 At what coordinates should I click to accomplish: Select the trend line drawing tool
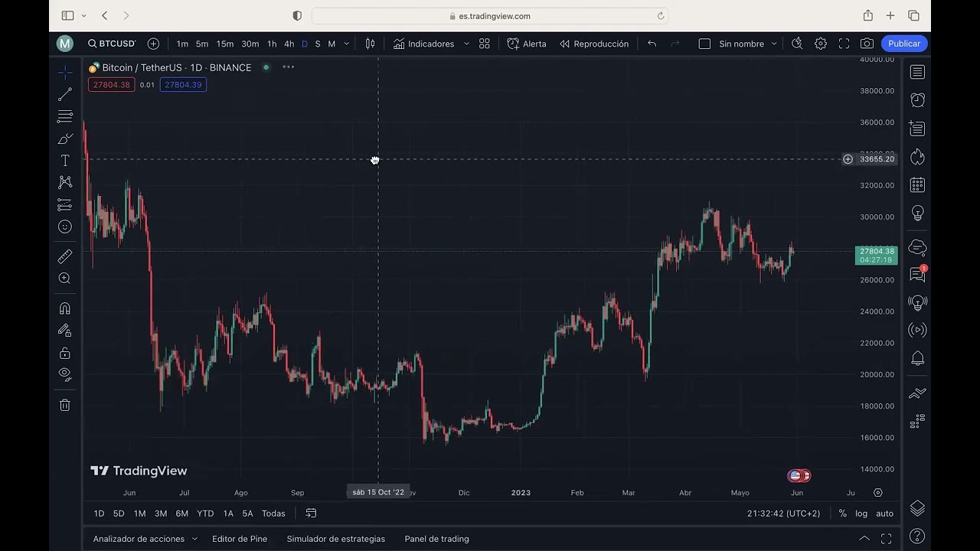(65, 95)
